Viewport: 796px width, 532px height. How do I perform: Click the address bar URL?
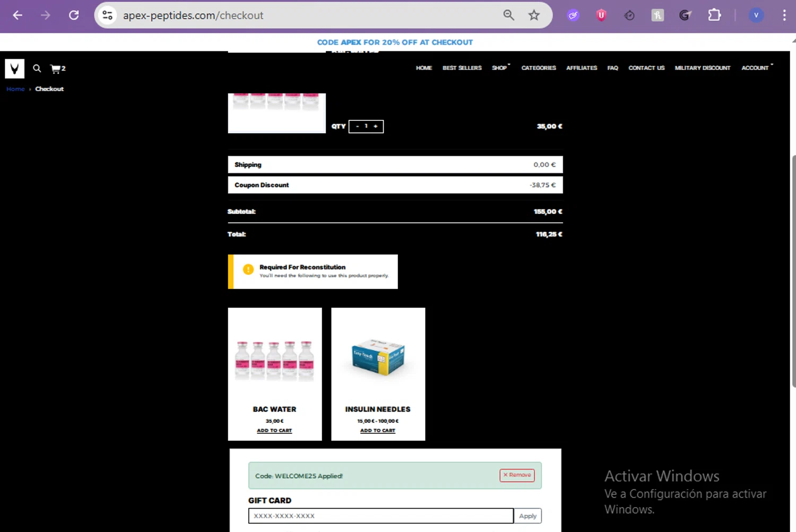(x=193, y=15)
